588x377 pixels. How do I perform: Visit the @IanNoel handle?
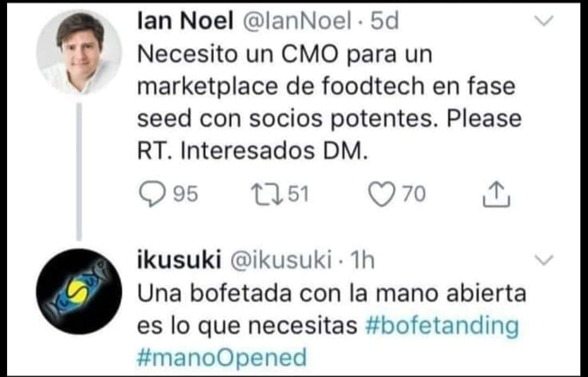298,21
